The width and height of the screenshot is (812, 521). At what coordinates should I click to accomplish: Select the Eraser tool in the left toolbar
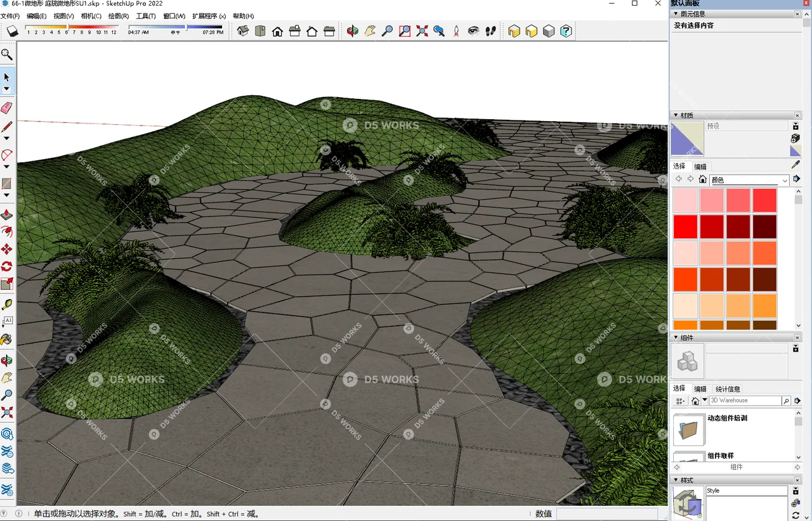pos(8,108)
